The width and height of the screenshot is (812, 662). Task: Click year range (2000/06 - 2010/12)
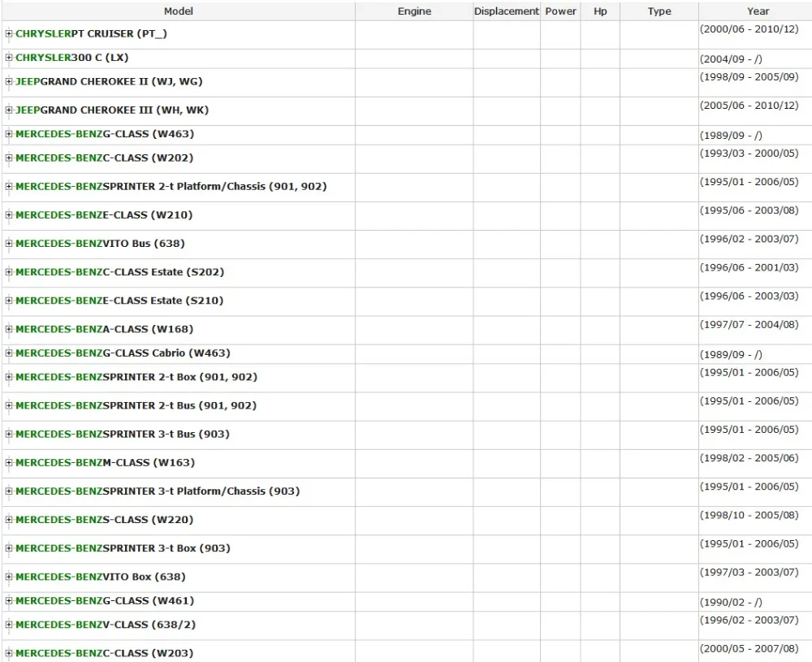pos(749,29)
